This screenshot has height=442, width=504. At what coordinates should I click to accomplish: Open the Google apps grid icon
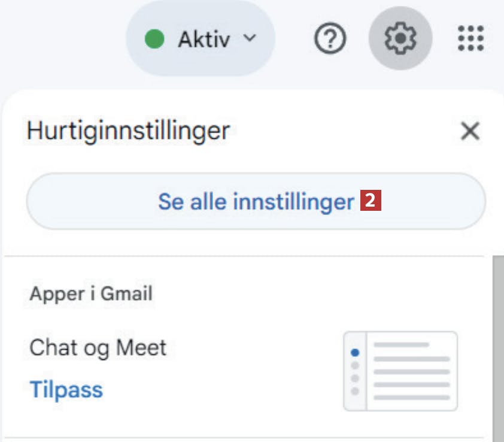[x=470, y=38]
